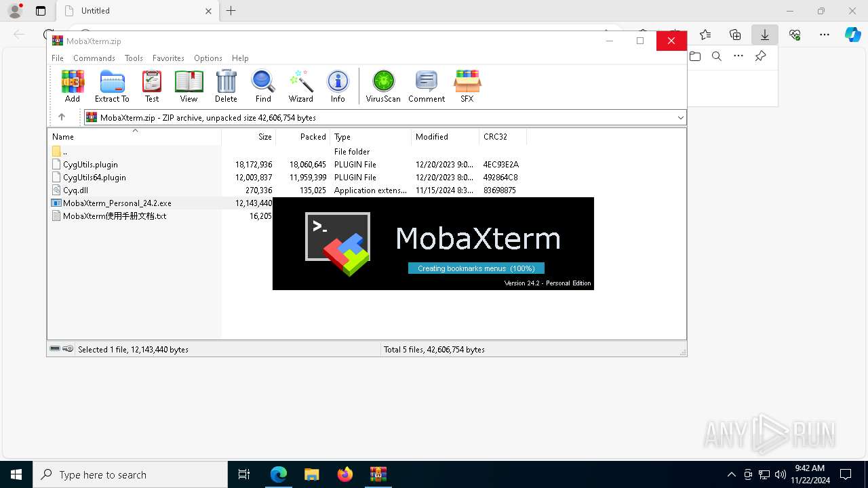Viewport: 868px width, 488px height.
Task: Open browser Downloads icon
Action: click(765, 35)
